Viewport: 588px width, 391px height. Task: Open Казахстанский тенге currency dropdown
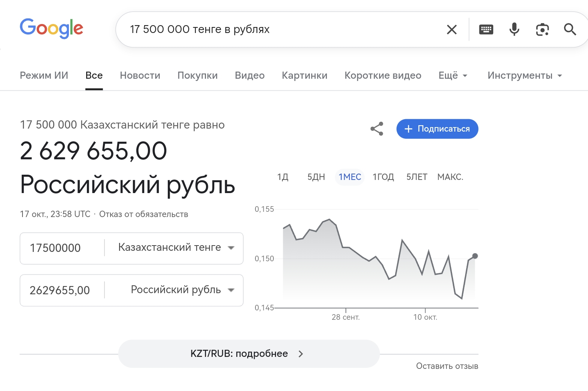(x=176, y=248)
